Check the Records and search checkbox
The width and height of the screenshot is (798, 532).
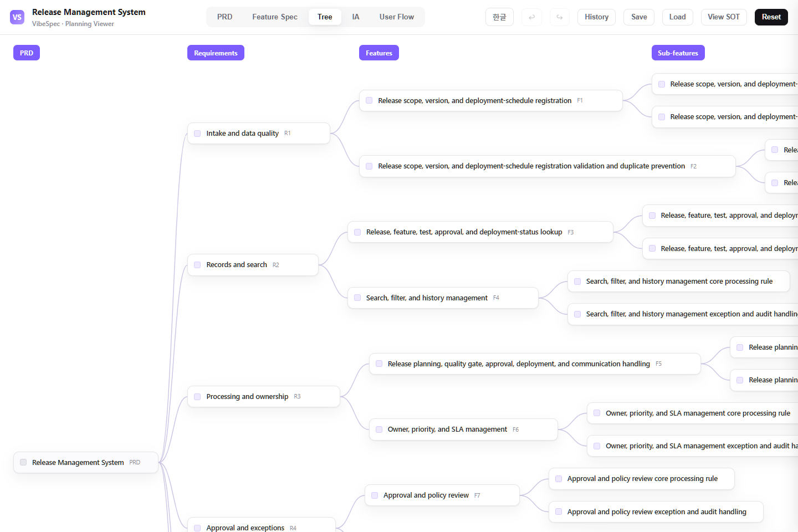[197, 265]
